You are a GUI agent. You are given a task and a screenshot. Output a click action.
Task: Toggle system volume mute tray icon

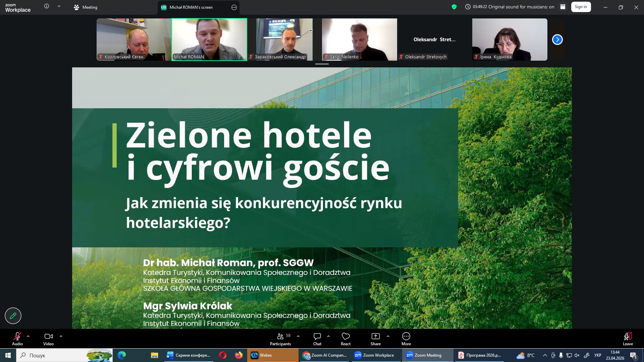pos(577,355)
